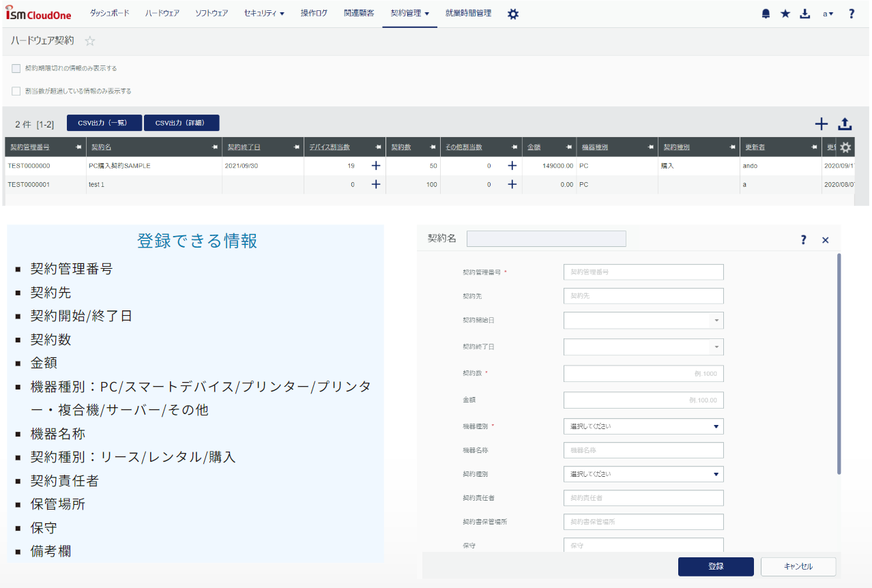Focus the 金額 input in dialog
872x588 pixels.
pos(643,400)
